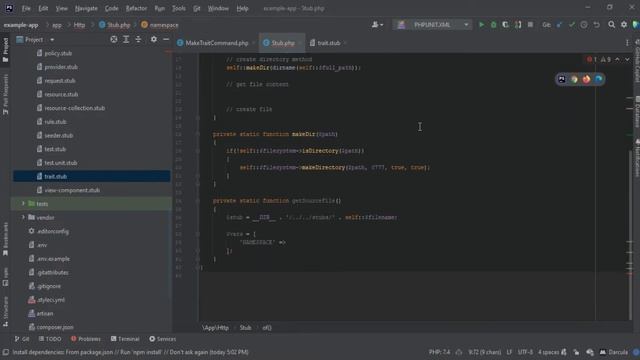Commit changes using the green checkmark
The image size is (640, 360).
click(571, 25)
